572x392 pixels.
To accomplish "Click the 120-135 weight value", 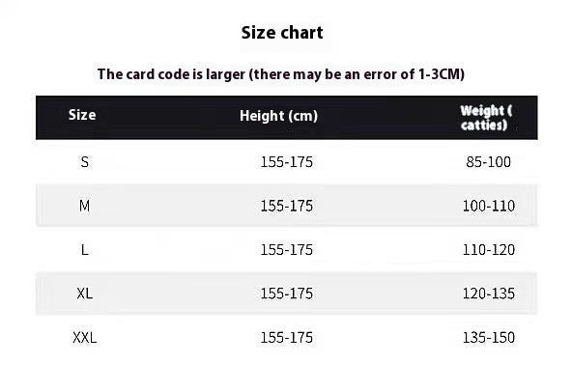I will pyautogui.click(x=489, y=294).
